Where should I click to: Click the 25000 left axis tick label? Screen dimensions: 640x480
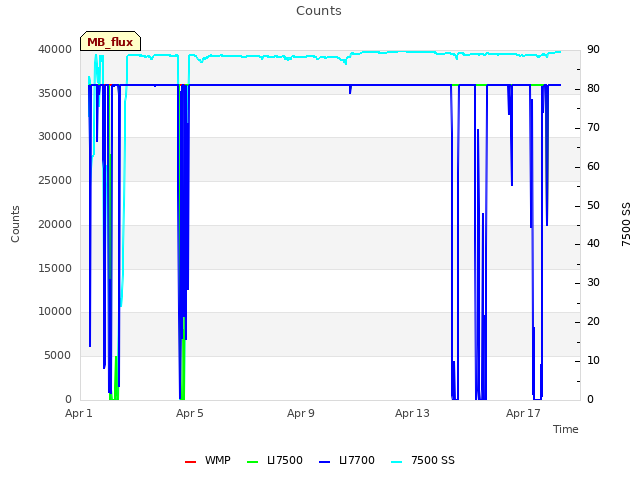pos(55,180)
